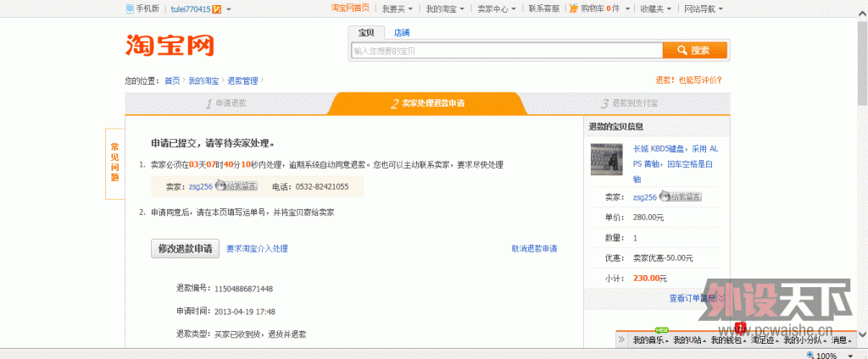Screen dimensions: 868x359
Task: Click the scrollbar down arrow
Action: 862,334
